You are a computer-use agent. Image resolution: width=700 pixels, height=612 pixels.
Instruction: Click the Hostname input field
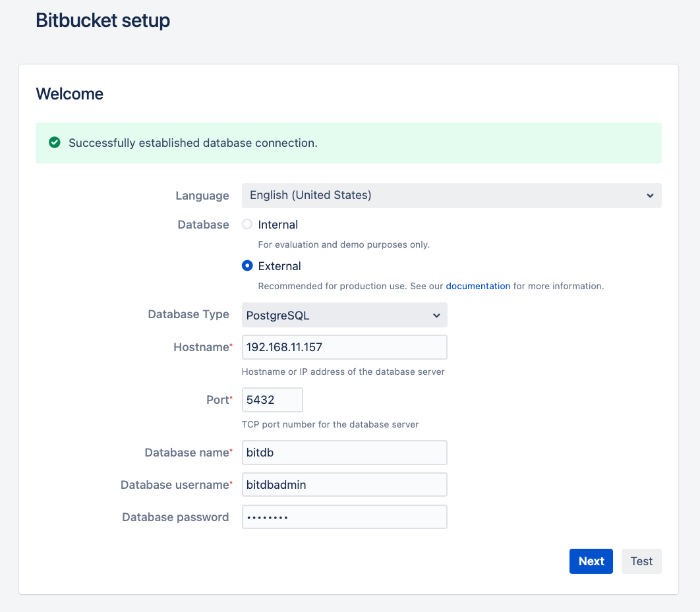pos(344,347)
